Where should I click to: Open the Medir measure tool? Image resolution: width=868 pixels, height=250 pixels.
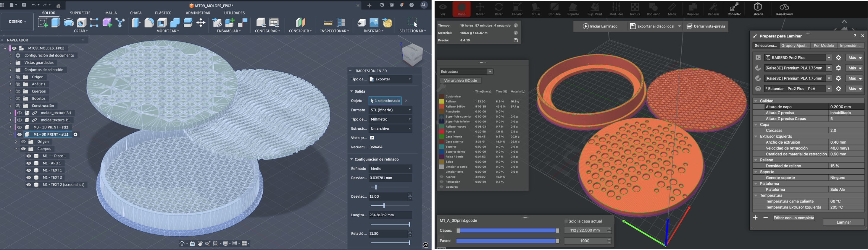pos(672,9)
